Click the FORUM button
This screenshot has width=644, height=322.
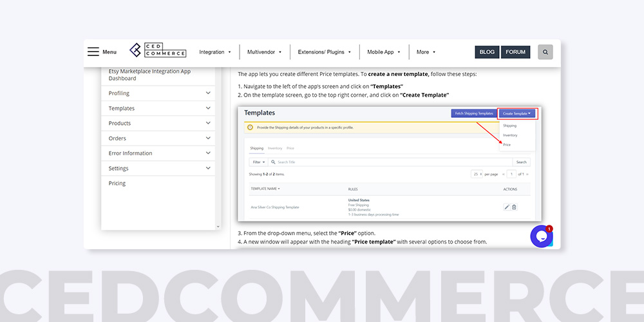click(515, 52)
